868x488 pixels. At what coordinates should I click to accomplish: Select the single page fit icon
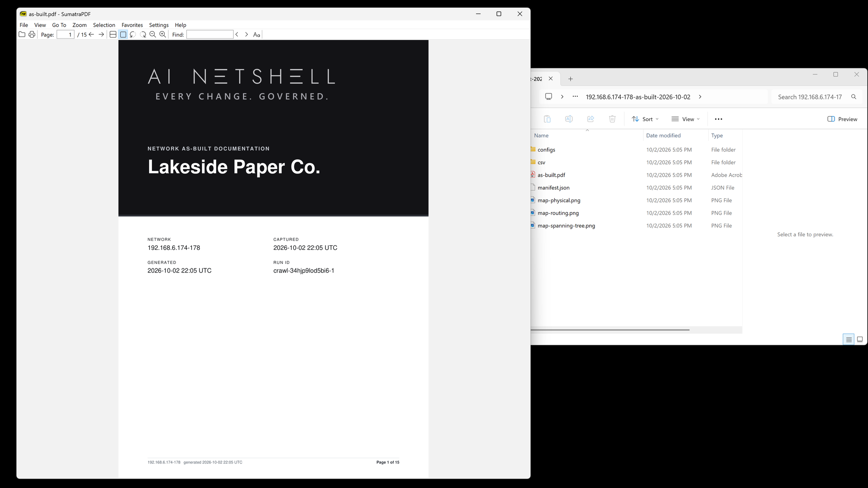[123, 34]
